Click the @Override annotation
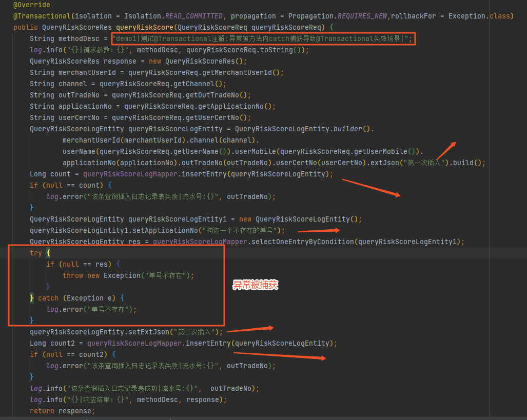The image size is (527, 420). (x=32, y=5)
